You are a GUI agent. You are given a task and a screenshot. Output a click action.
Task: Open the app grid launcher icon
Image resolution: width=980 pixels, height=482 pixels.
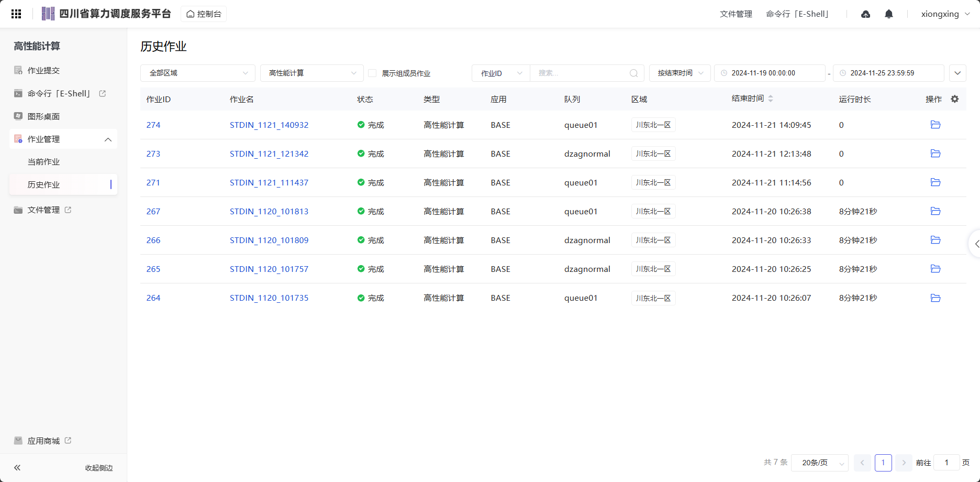(x=16, y=14)
